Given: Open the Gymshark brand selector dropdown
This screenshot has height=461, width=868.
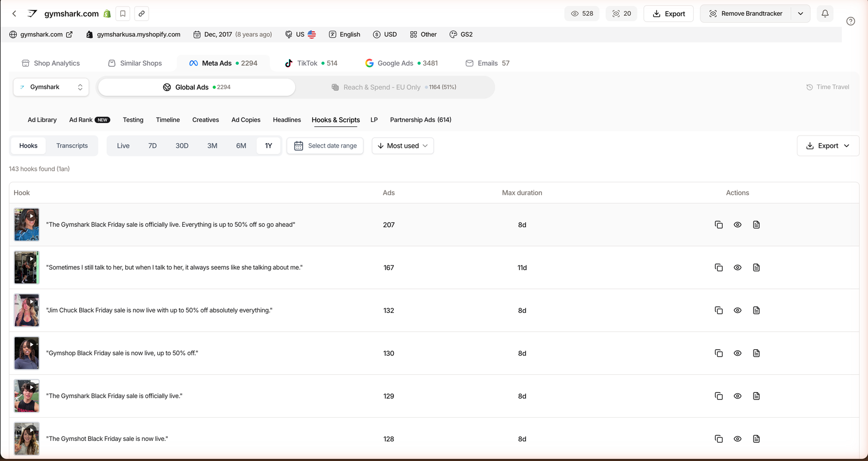Looking at the screenshot, I should (x=51, y=87).
